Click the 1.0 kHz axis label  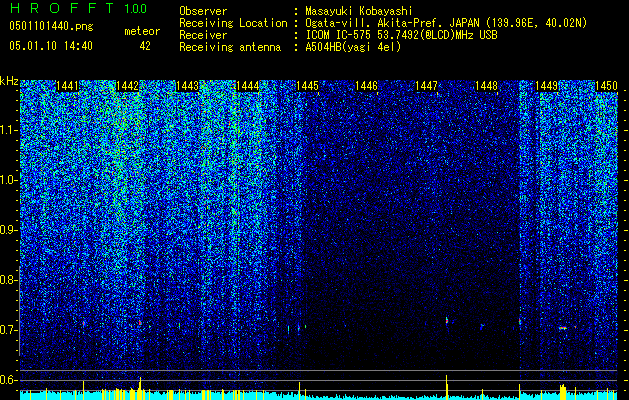click(9, 180)
